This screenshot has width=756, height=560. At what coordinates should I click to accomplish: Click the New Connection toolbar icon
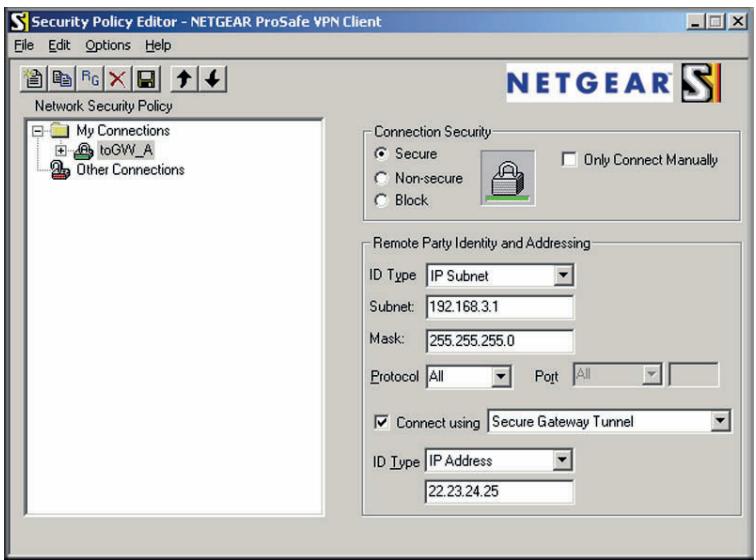(34, 79)
